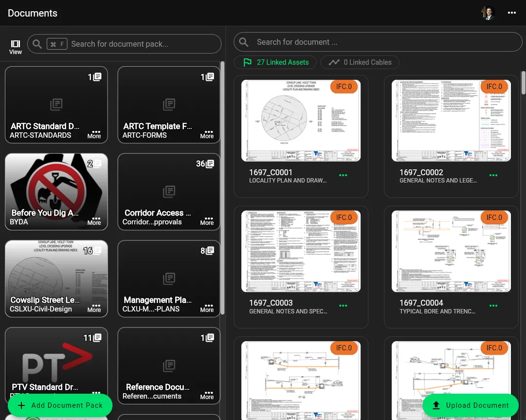This screenshot has width=526, height=420.
Task: Open the More menu on the BYDA pack
Action: [x=95, y=219]
